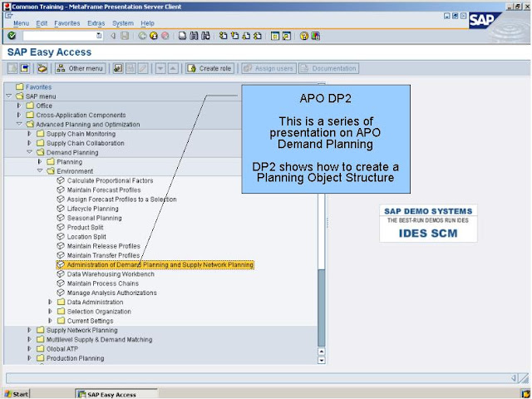Click the status bar expand triangle
Viewport: 532px width, 399px height.
[x=514, y=378]
